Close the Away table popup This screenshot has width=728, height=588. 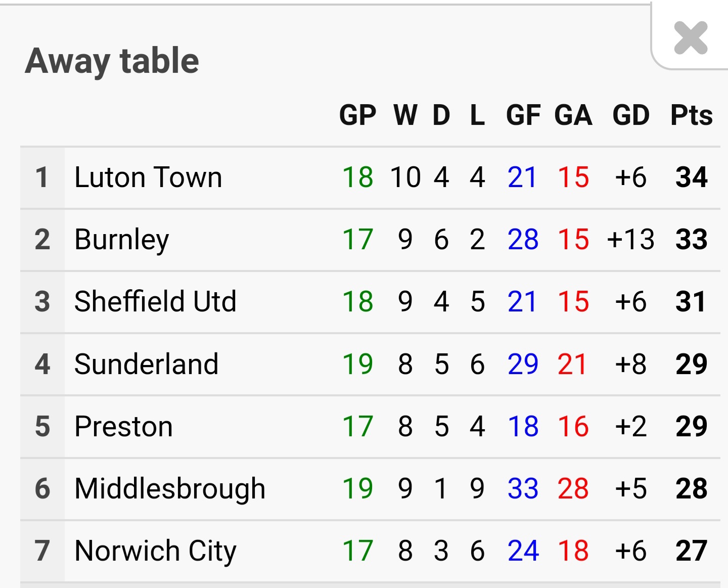[691, 38]
